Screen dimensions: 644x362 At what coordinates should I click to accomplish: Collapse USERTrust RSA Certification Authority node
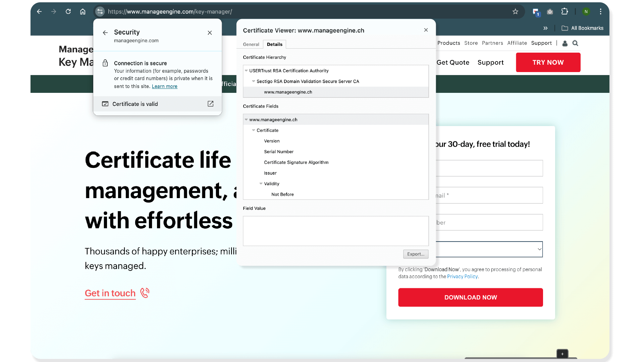tap(246, 71)
